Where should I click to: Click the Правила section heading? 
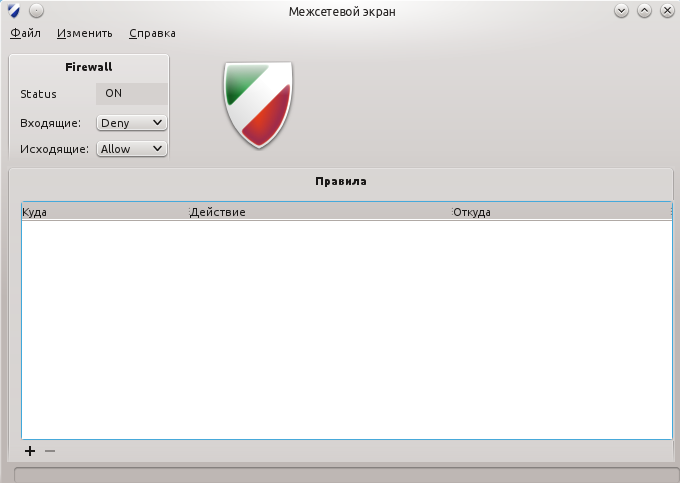click(x=341, y=181)
